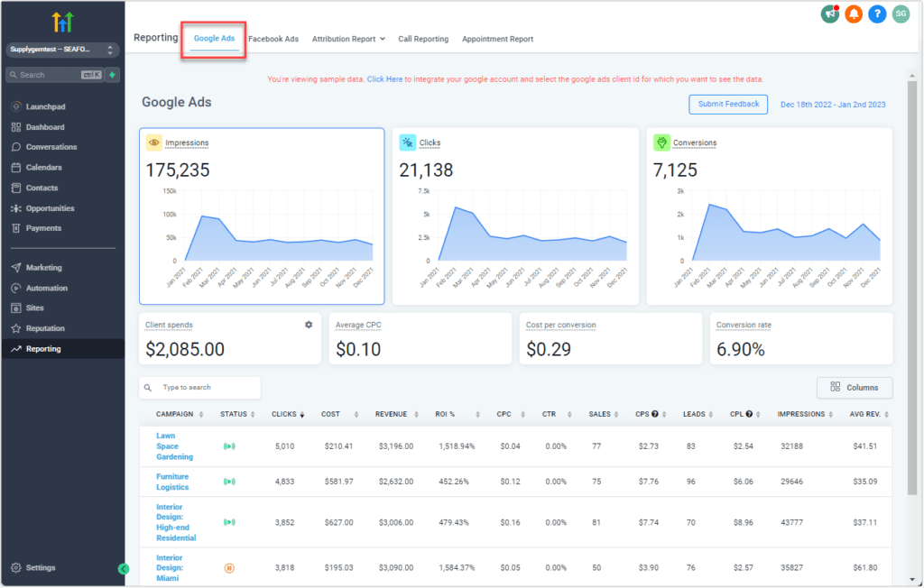The width and height of the screenshot is (924, 588).
Task: Open the Marketing section from the sidebar
Action: 44,267
